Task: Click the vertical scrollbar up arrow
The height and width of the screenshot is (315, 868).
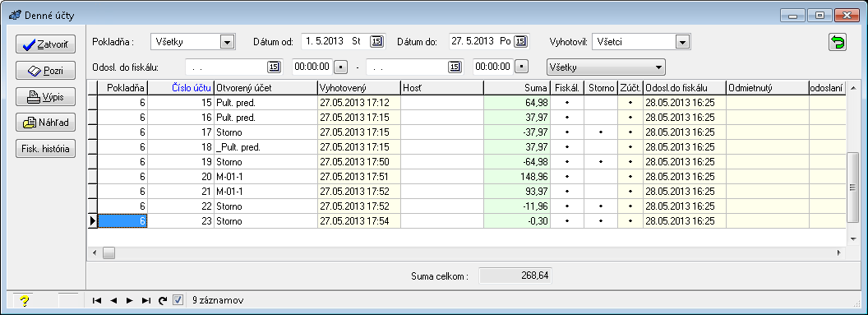Action: click(x=853, y=87)
